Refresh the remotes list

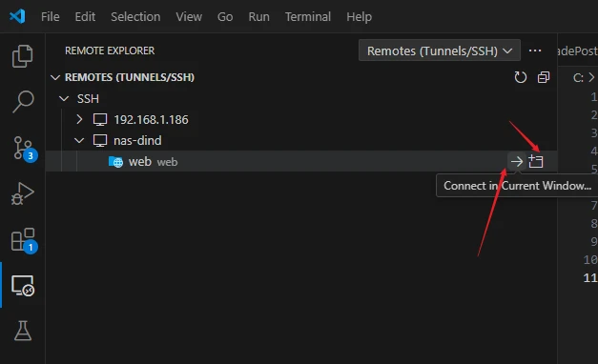[x=520, y=77]
